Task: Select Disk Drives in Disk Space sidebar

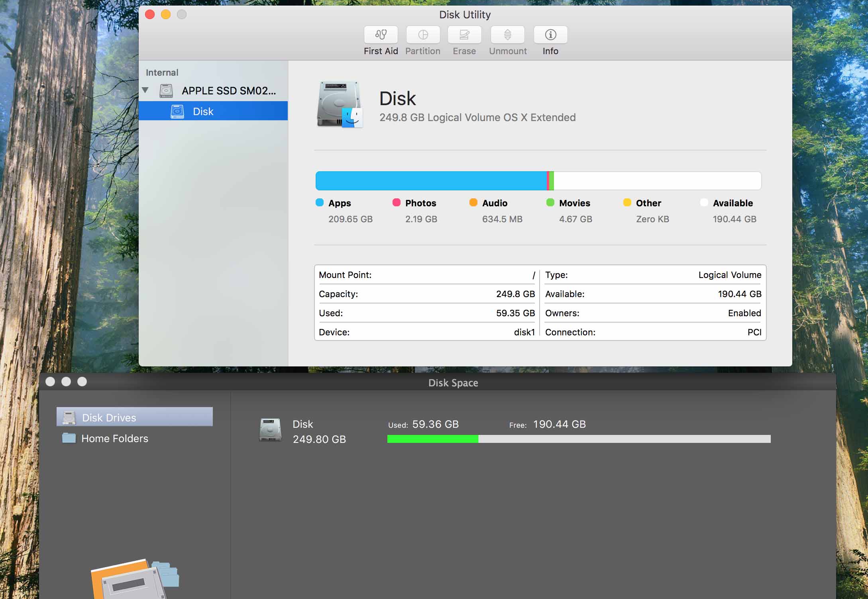Action: coord(135,417)
